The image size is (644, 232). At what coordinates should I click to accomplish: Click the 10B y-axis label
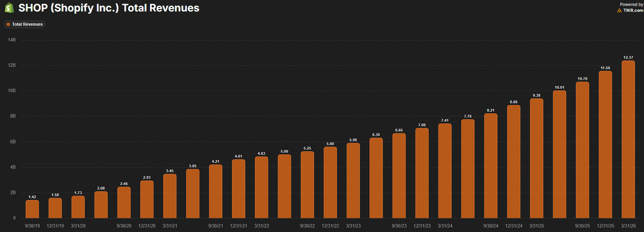click(11, 91)
